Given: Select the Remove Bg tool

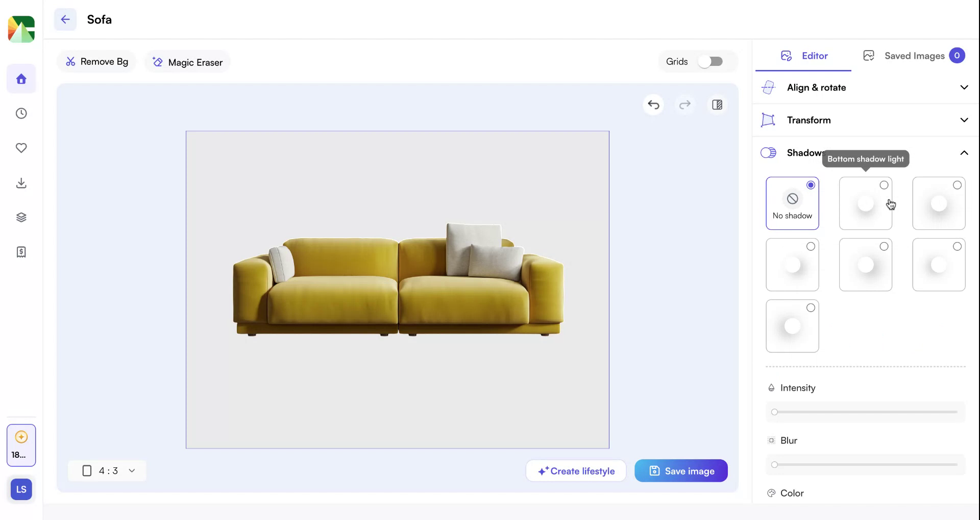Looking at the screenshot, I should coord(96,61).
